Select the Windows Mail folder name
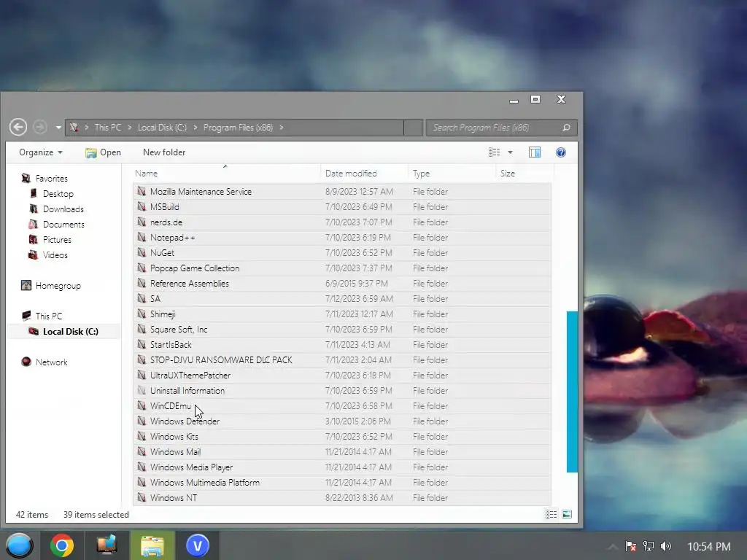The image size is (747, 560). (x=175, y=452)
